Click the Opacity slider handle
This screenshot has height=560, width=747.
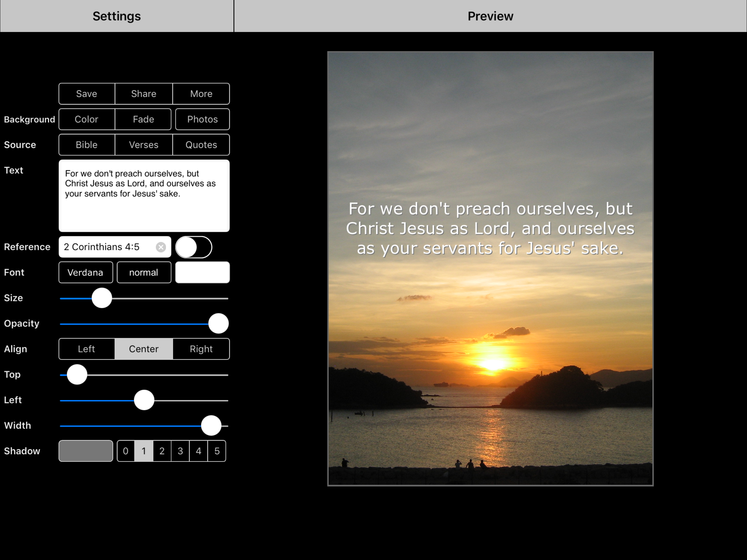[218, 323]
